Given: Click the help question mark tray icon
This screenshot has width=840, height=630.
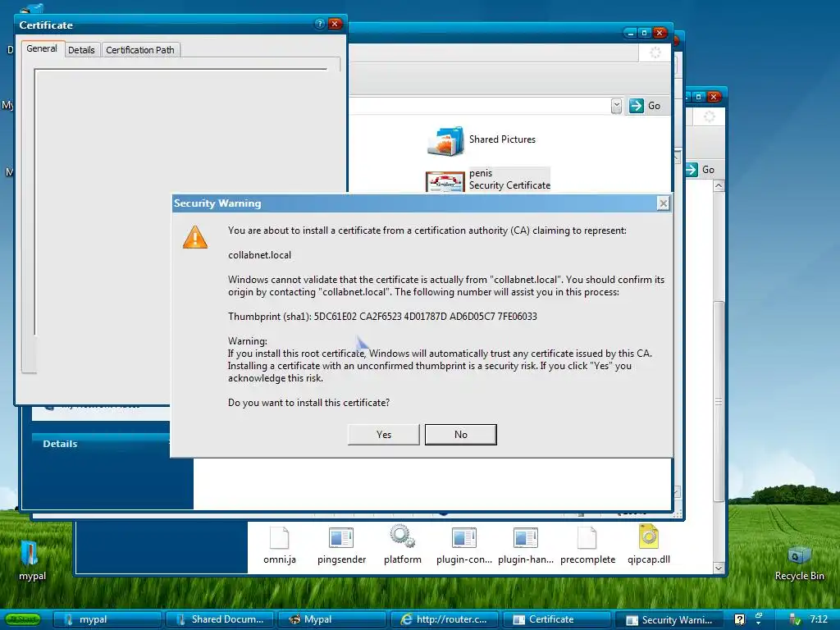Looking at the screenshot, I should 739,619.
